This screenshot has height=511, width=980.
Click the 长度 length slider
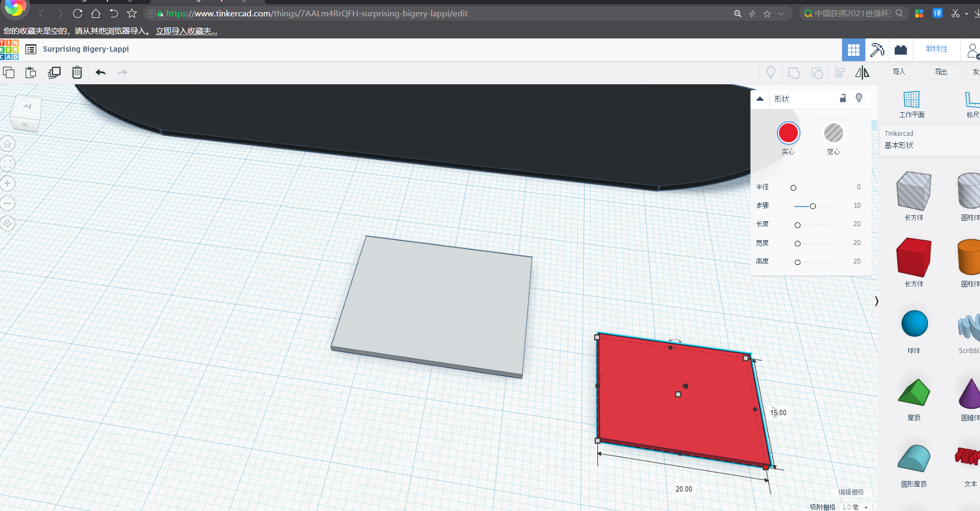815,225
